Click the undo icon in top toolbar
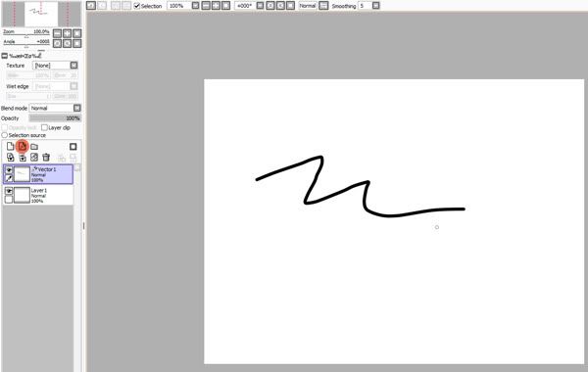Image resolution: width=588 pixels, height=372 pixels. pos(91,6)
